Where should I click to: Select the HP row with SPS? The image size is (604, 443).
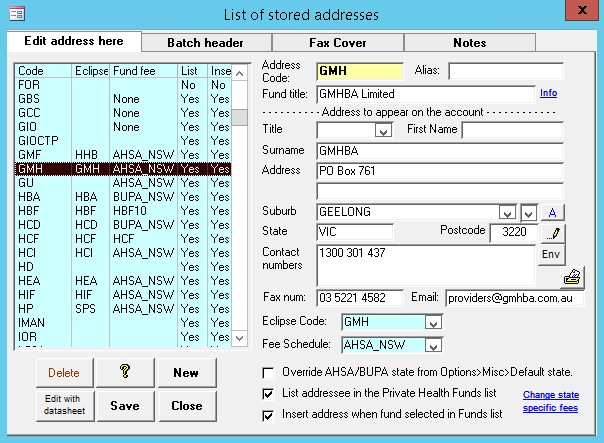[x=123, y=309]
